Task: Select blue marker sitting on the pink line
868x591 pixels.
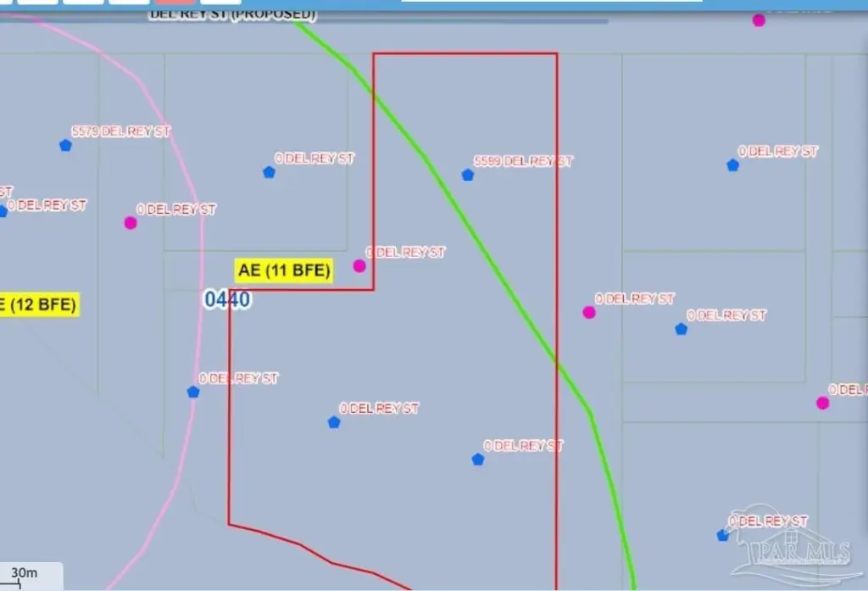Action: click(193, 392)
